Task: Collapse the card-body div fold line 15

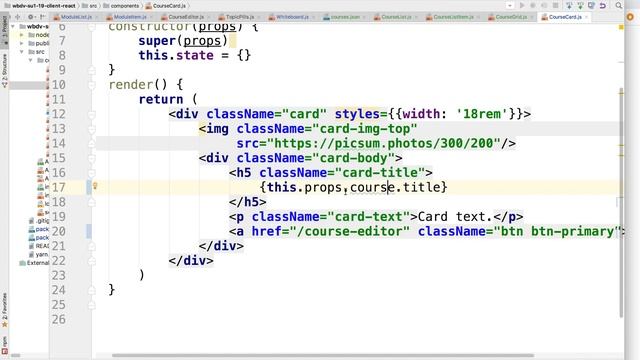Action: (x=92, y=158)
